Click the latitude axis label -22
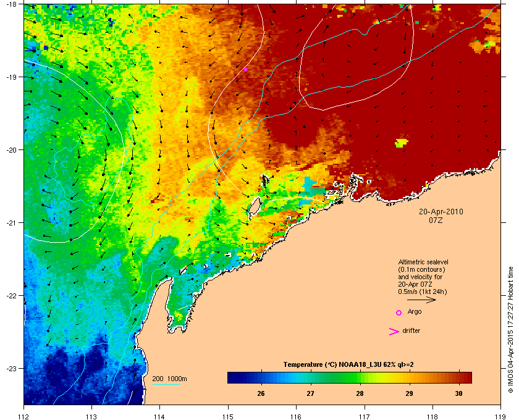The width and height of the screenshot is (519, 420). click(11, 295)
